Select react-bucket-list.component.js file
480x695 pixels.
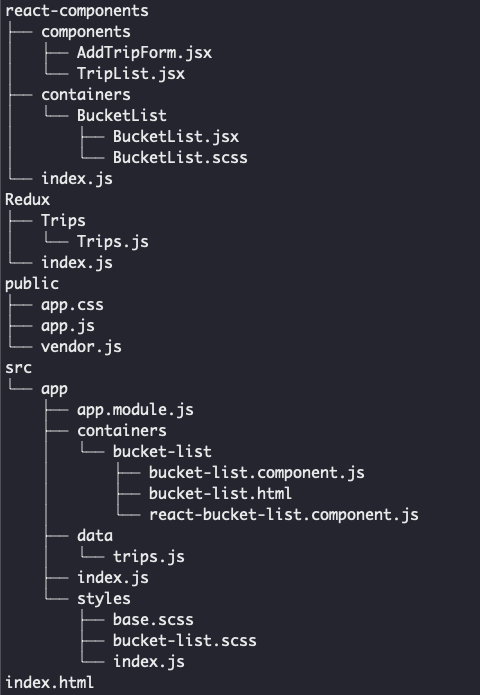[283, 515]
